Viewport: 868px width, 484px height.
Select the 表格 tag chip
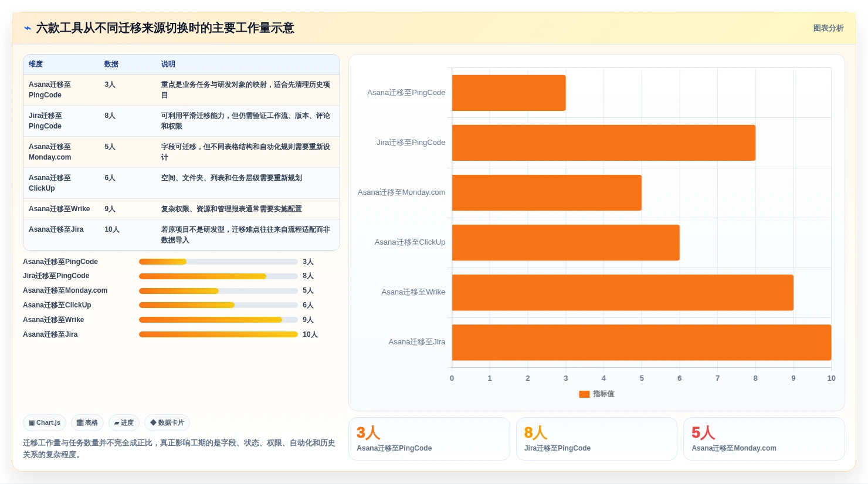click(87, 422)
